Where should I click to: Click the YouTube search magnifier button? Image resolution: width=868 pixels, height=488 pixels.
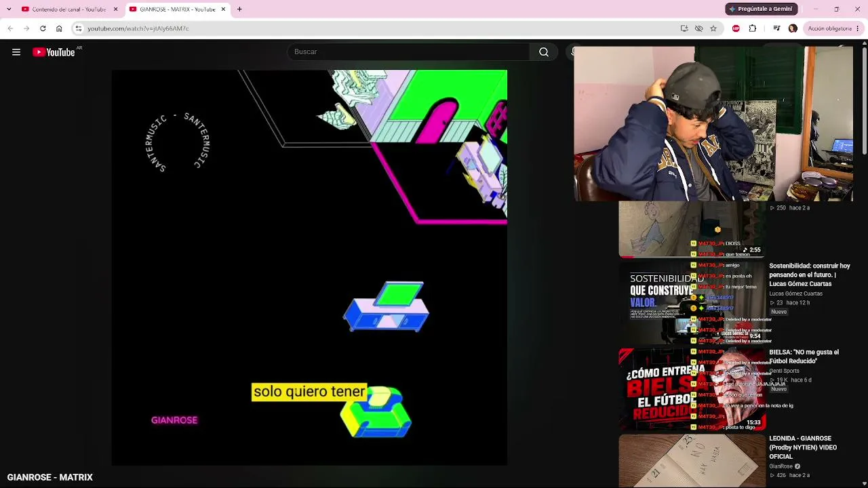click(544, 52)
